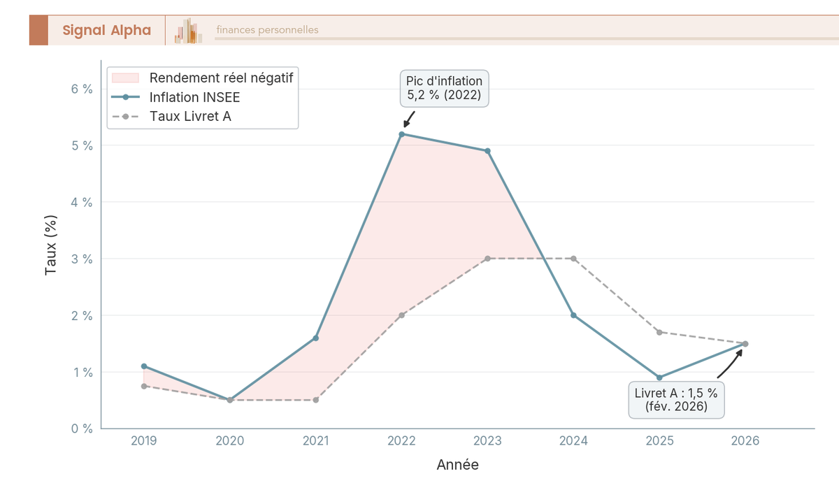Screen dimensions: 839x504
Task: Click the Signal Alpha brand title
Action: point(106,30)
